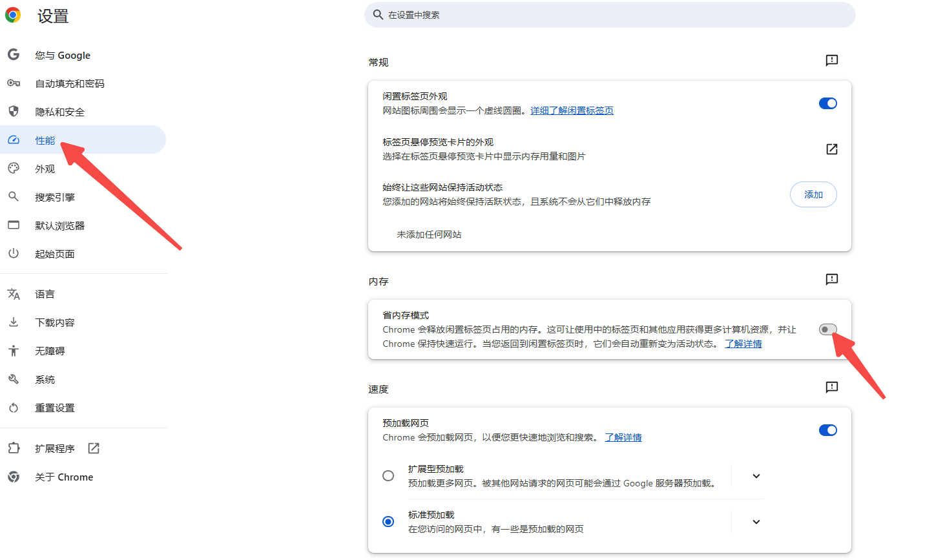Viewport: 945px width, 560px height.
Task: Open the 您与 Google settings page
Action: click(x=83, y=55)
